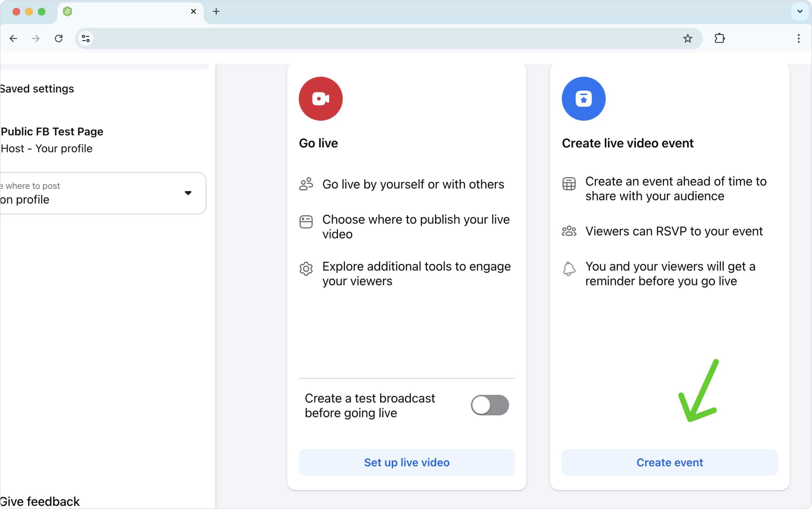Click Create live video event heading
812x509 pixels.
628,143
